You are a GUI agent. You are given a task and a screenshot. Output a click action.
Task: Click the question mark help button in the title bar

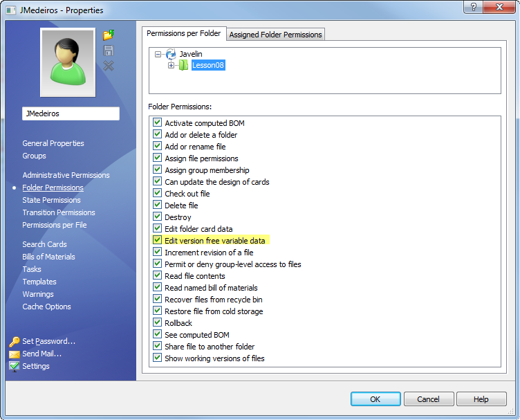coord(474,7)
